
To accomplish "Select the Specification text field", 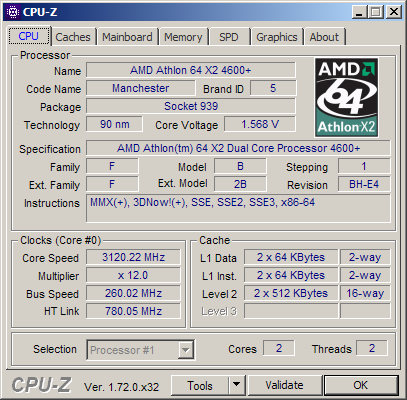I will [x=238, y=148].
